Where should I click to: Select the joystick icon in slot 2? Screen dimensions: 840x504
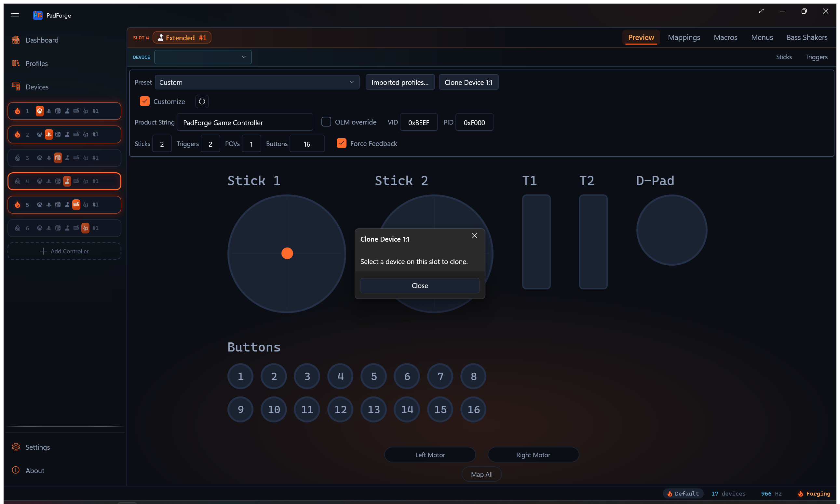click(67, 134)
